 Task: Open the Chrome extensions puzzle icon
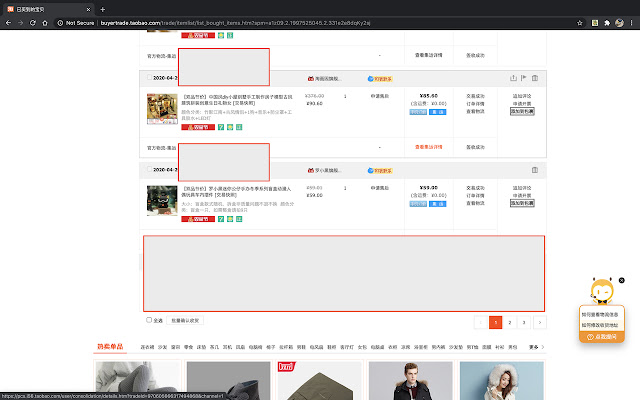pyautogui.click(x=607, y=23)
